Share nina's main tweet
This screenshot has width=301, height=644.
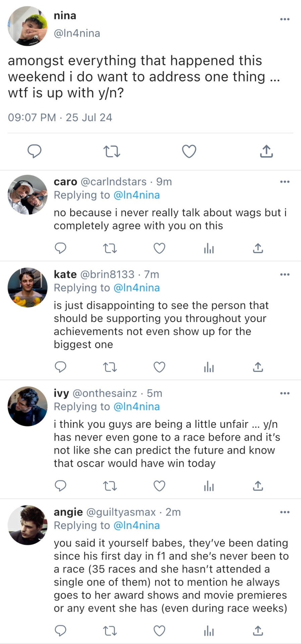point(266,151)
